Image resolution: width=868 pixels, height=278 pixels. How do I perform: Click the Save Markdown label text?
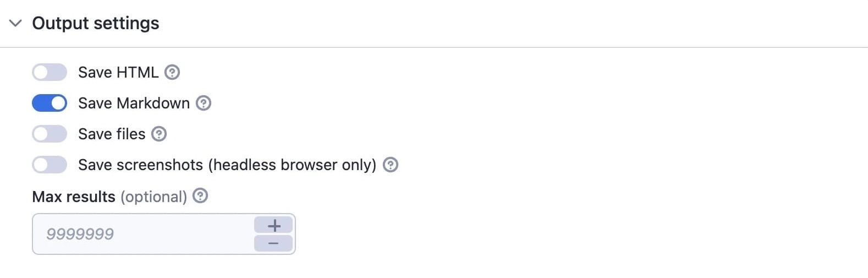pyautogui.click(x=134, y=103)
